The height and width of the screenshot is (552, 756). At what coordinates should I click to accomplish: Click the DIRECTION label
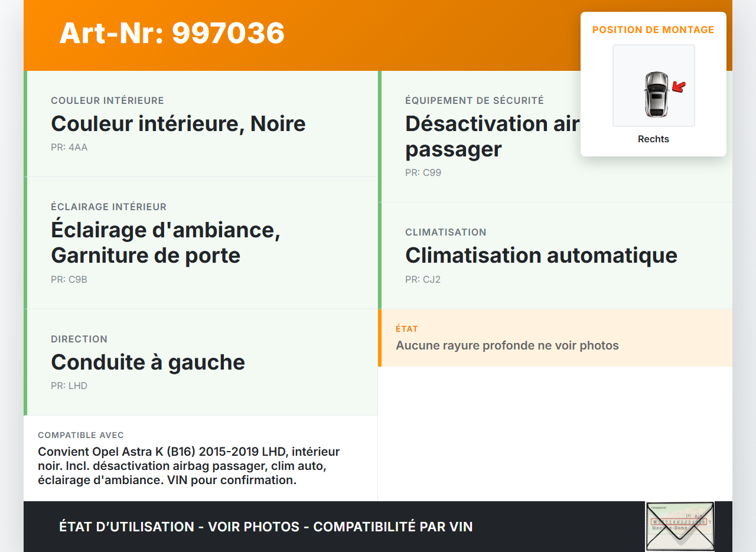(x=79, y=339)
